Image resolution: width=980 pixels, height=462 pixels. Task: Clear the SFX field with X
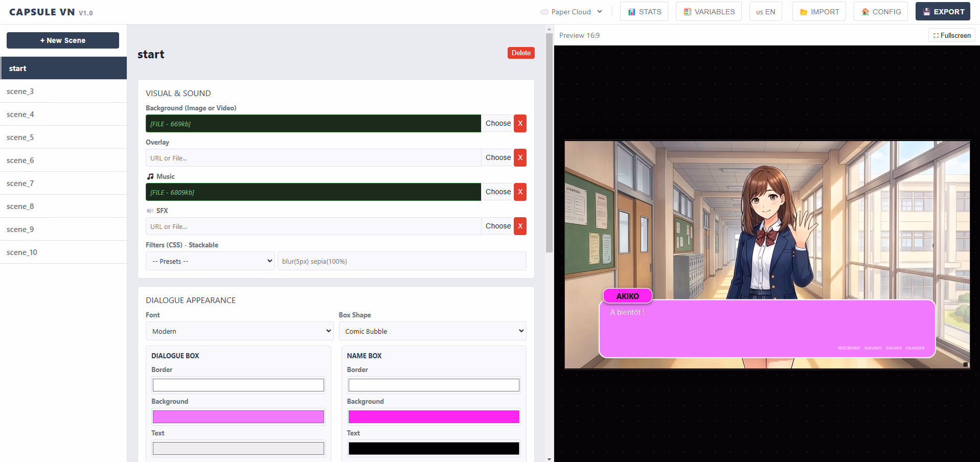[x=520, y=226]
